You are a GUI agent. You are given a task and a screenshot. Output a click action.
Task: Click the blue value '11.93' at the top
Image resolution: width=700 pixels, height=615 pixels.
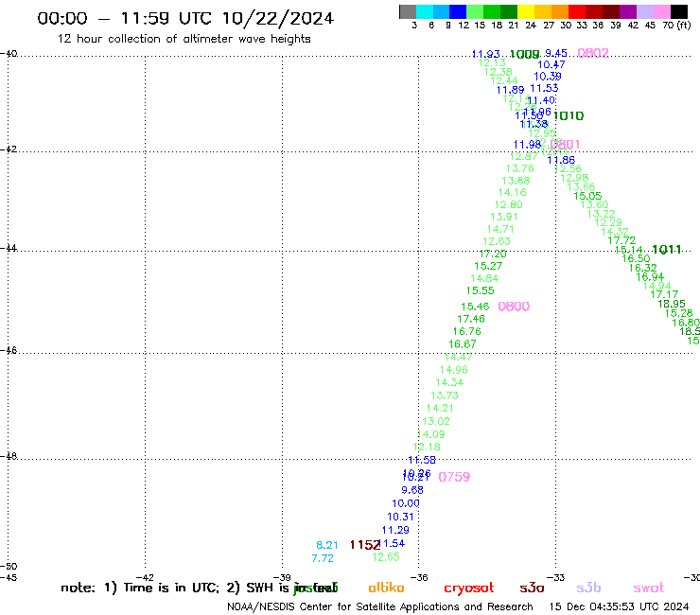pyautogui.click(x=485, y=54)
